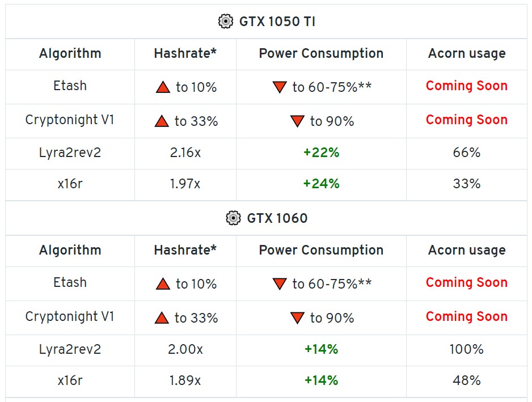Viewport: 532px width, 402px height.
Task: Click the up triangle in GTX 1060 Cryptonight hashrate
Action: click(x=162, y=318)
